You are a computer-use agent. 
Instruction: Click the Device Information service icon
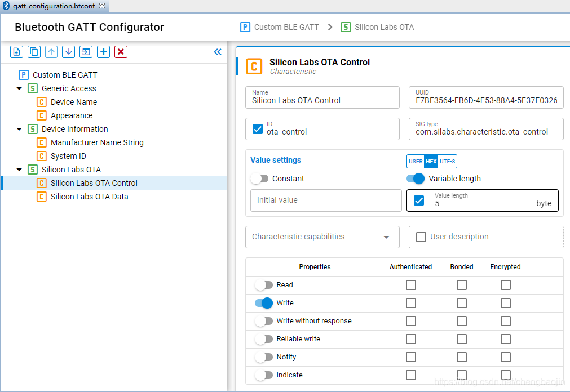pyautogui.click(x=33, y=129)
